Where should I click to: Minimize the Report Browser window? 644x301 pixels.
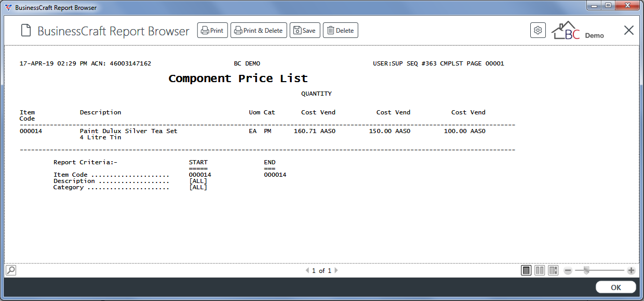595,6
